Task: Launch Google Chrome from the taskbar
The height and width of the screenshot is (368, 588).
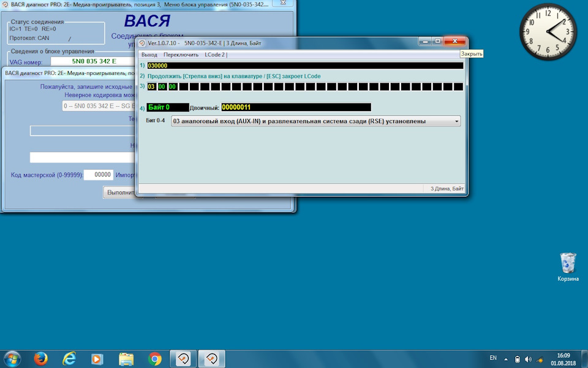Action: [x=154, y=359]
